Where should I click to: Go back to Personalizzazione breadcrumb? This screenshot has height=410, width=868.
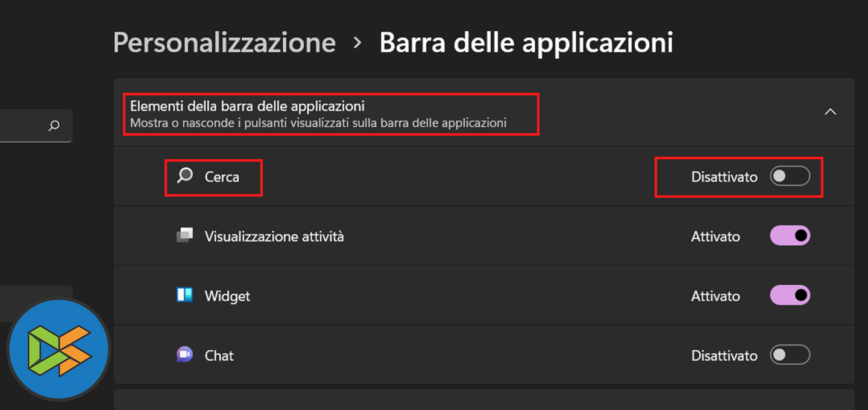224,43
